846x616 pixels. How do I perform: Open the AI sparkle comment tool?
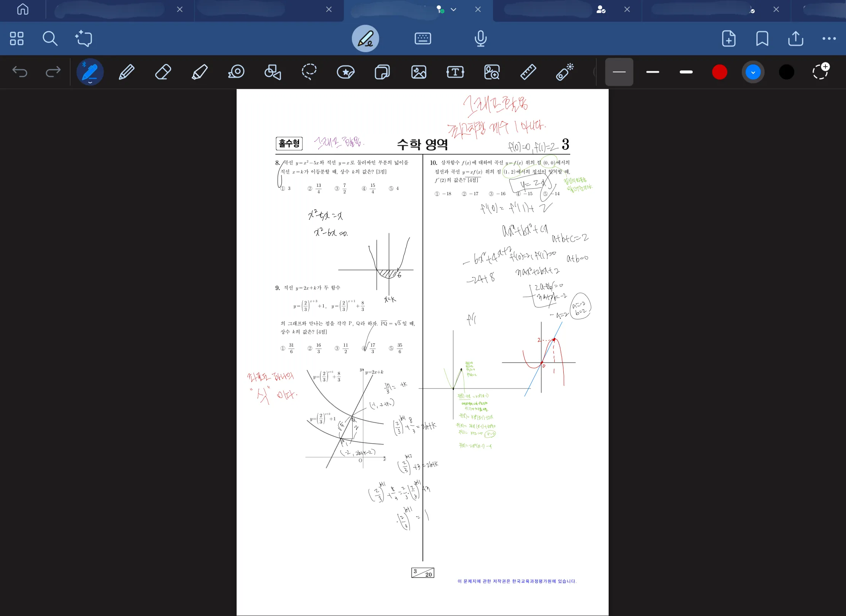[x=84, y=38]
